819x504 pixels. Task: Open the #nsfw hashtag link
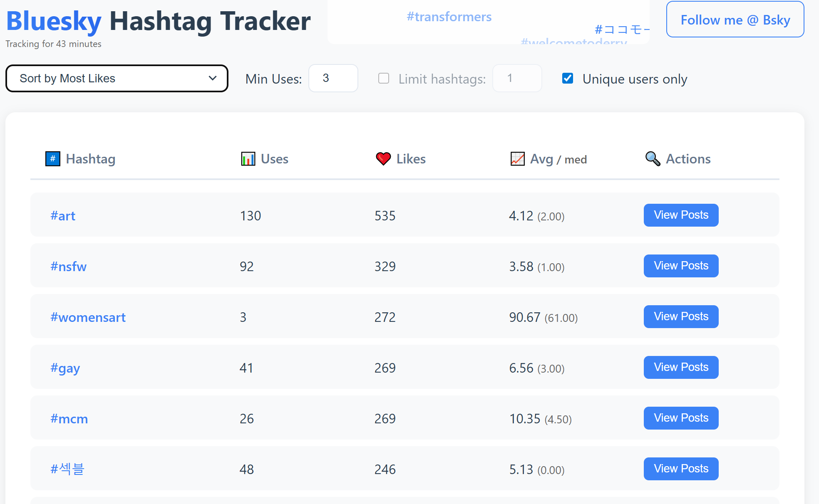tap(68, 267)
